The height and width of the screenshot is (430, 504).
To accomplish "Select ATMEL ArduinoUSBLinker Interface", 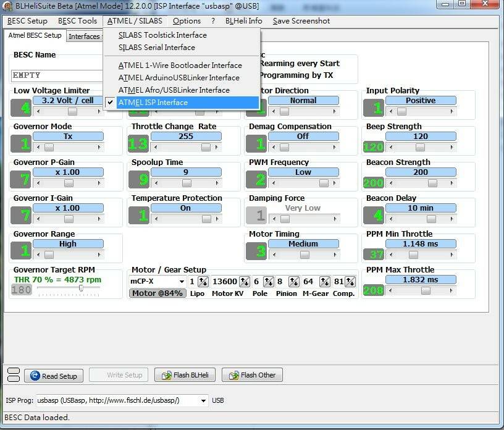I will [182, 78].
